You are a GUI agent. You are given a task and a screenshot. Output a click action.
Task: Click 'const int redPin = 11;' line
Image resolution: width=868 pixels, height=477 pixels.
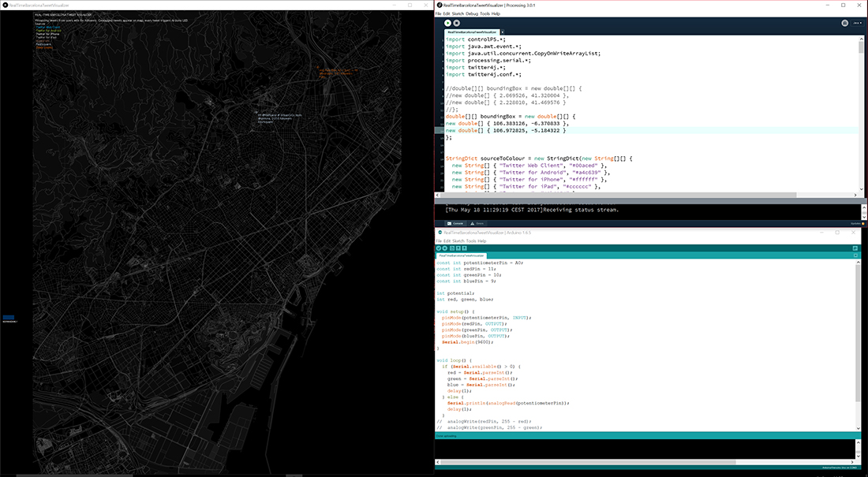pyautogui.click(x=466, y=268)
